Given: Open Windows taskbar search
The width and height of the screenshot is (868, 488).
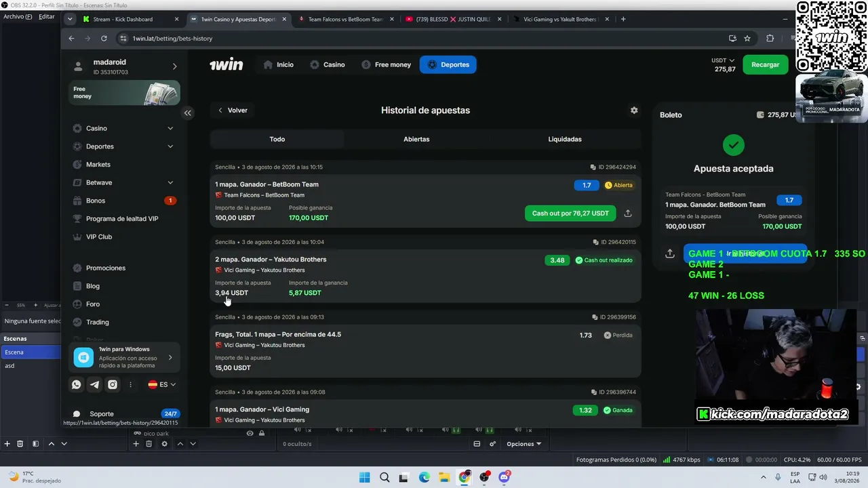Looking at the screenshot, I should 384,477.
